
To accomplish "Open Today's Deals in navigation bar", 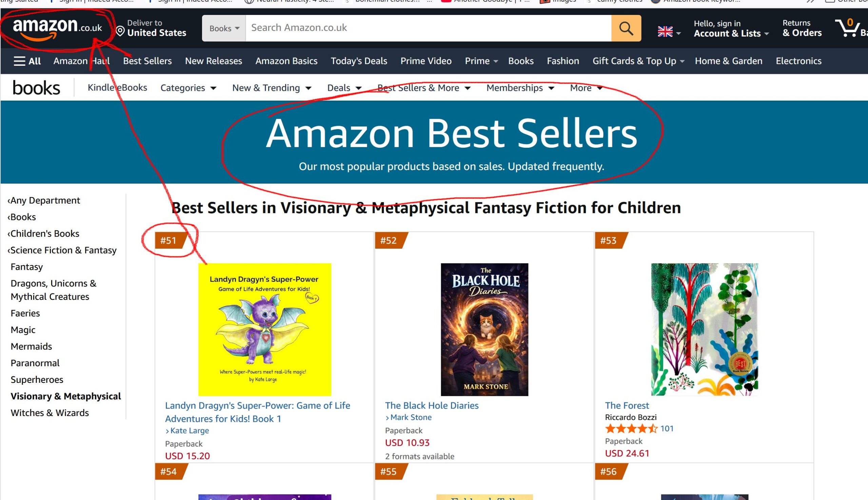I will pyautogui.click(x=359, y=61).
